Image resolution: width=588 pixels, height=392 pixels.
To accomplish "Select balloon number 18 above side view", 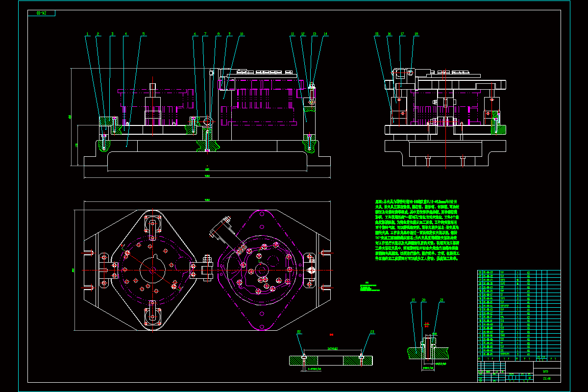I will pos(416,34).
